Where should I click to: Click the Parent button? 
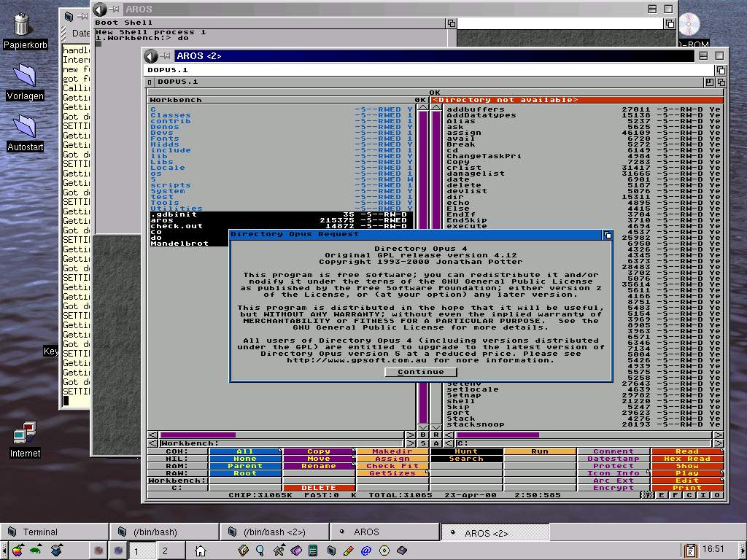pyautogui.click(x=245, y=466)
